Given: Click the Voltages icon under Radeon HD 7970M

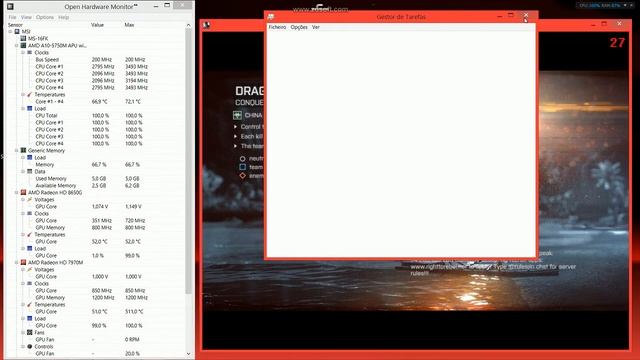Looking at the screenshot, I should [29, 269].
